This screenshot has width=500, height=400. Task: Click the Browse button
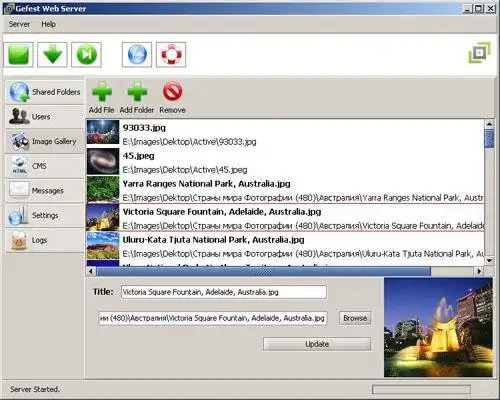click(x=355, y=318)
